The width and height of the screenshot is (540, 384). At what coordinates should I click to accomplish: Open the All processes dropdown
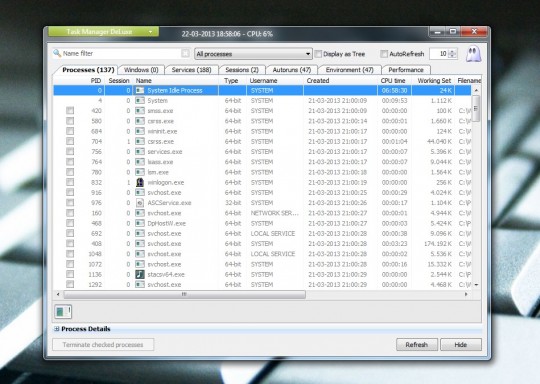pos(253,54)
